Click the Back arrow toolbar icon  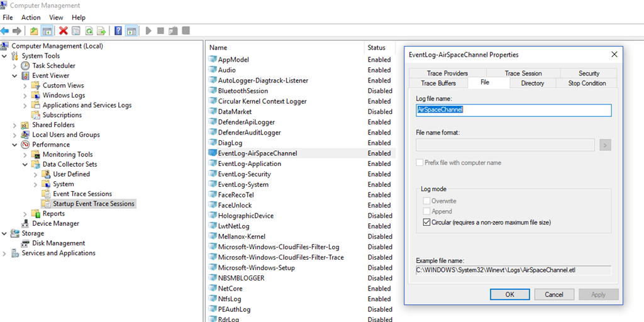pos(5,31)
